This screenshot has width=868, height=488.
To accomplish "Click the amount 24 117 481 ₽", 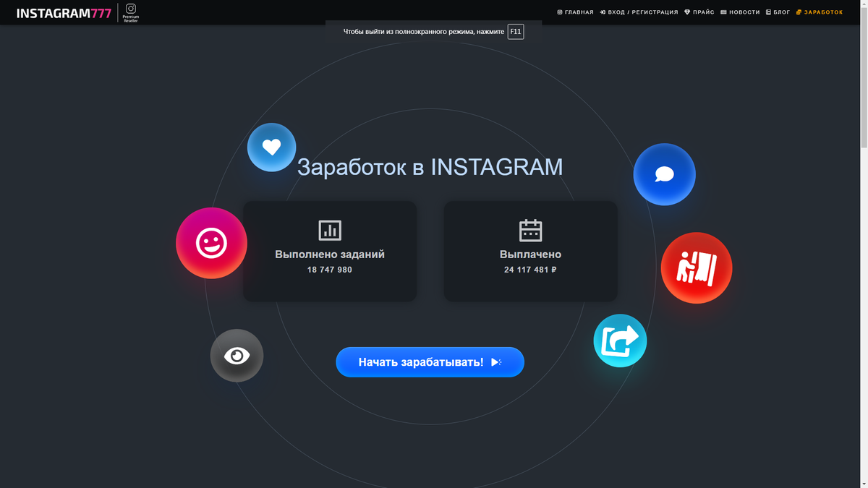I will coord(530,270).
